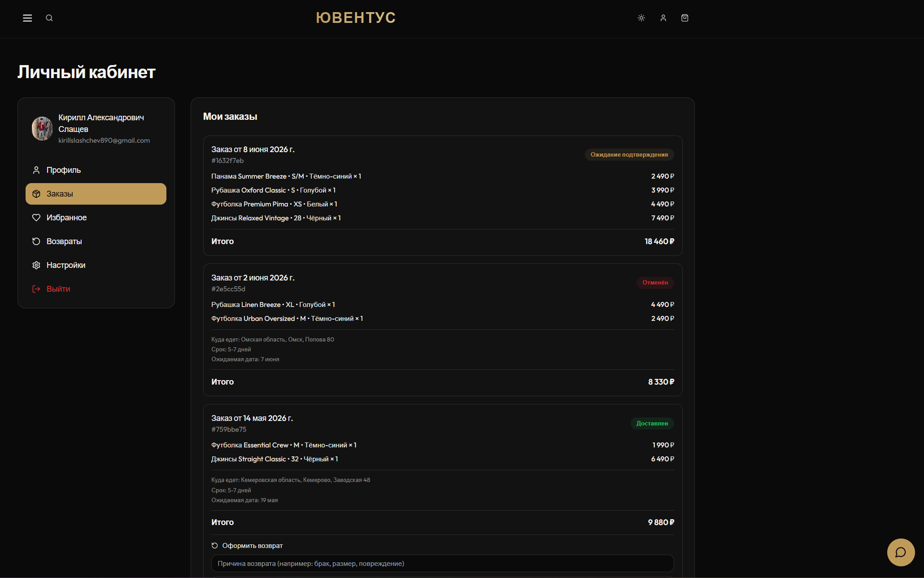The width and height of the screenshot is (924, 578).
Task: Click the Кемерово delivery address line
Action: click(291, 480)
